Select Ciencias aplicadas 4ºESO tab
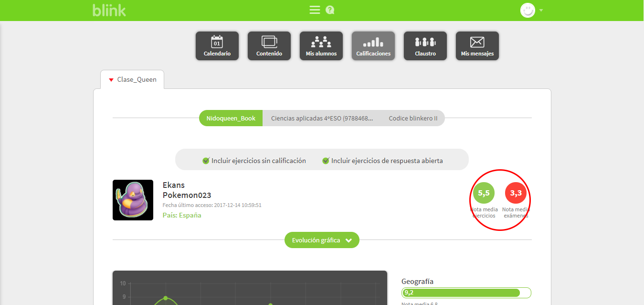This screenshot has width=644, height=305. 322,118
